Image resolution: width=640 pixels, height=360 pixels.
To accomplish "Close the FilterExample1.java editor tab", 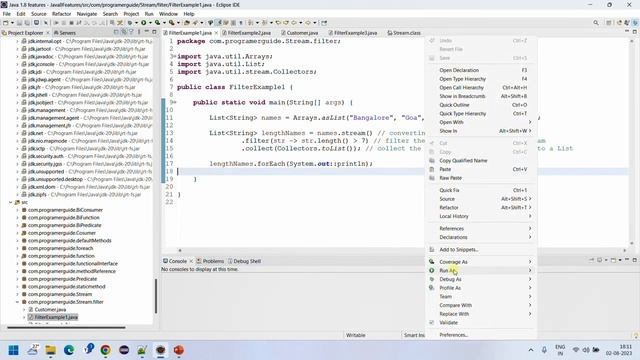I will [x=216, y=33].
